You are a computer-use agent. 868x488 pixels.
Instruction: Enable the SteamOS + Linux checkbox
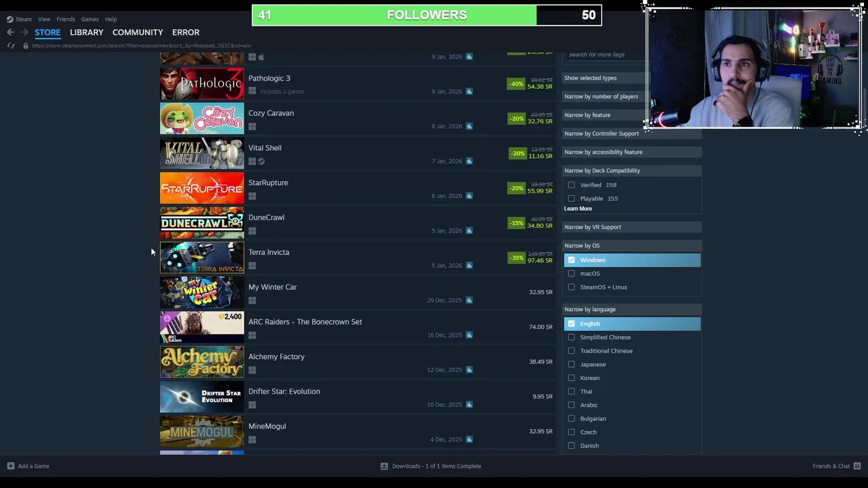571,287
